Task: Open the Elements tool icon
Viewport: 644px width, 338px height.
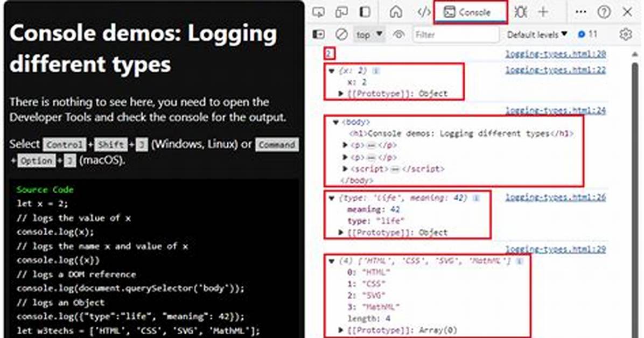Action: click(424, 12)
